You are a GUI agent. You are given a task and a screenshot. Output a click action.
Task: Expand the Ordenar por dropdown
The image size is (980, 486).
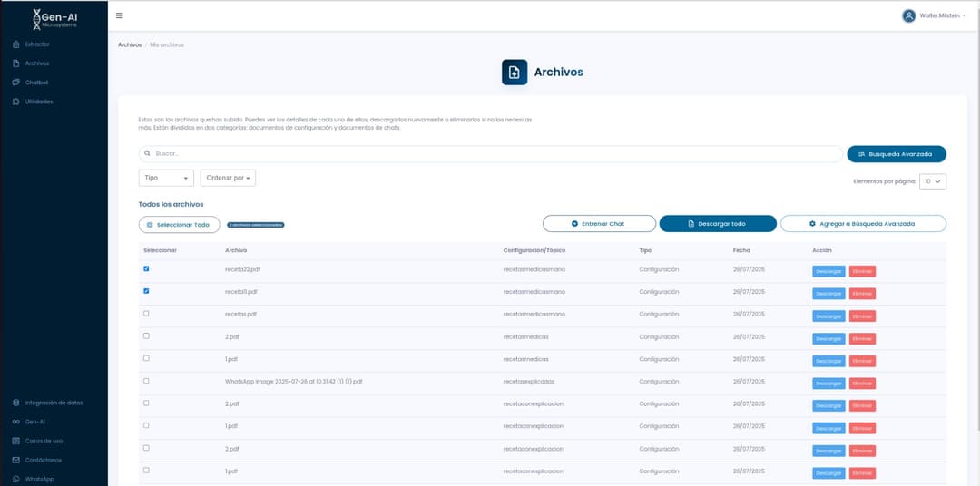[228, 179]
